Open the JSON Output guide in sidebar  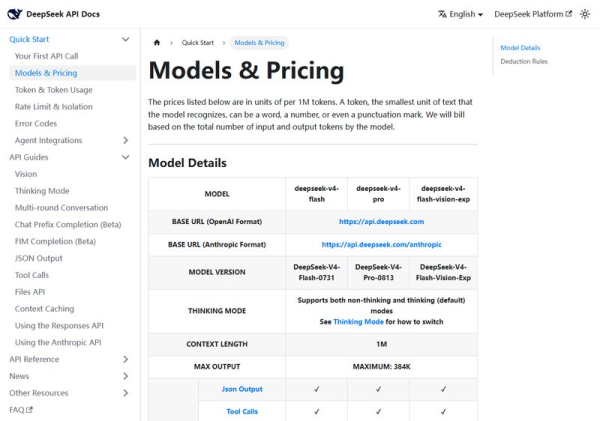tap(38, 258)
